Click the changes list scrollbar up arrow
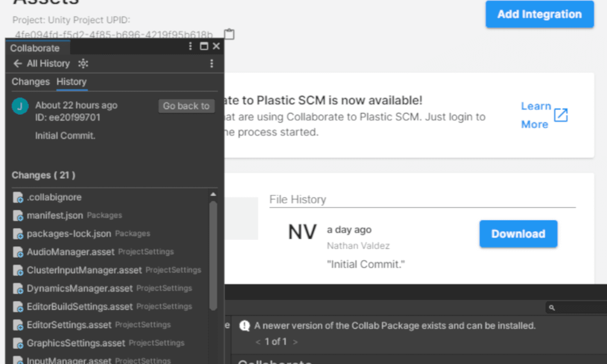 (x=213, y=195)
